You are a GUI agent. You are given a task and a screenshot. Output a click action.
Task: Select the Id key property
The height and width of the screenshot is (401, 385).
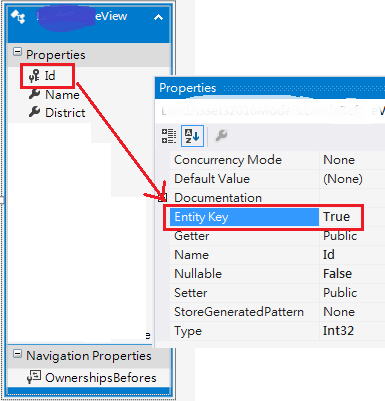tap(50, 76)
